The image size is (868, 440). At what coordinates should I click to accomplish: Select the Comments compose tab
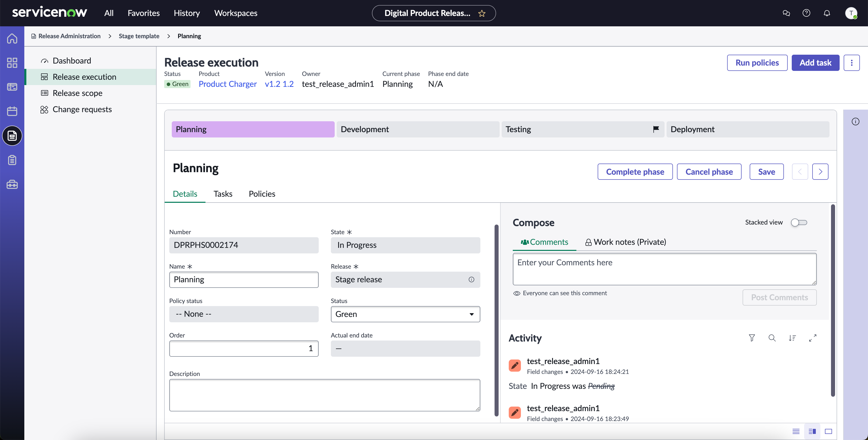(544, 242)
